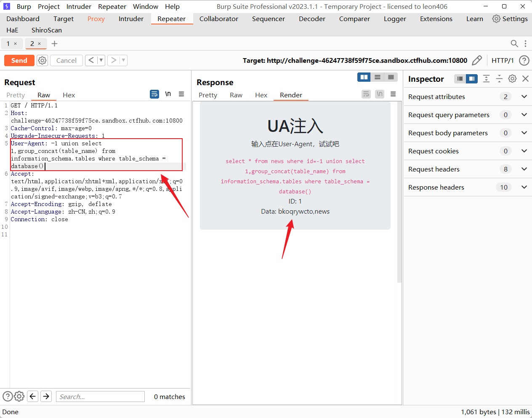Open the Intruder menu in menu bar
This screenshot has width=532, height=418.
[x=79, y=6]
